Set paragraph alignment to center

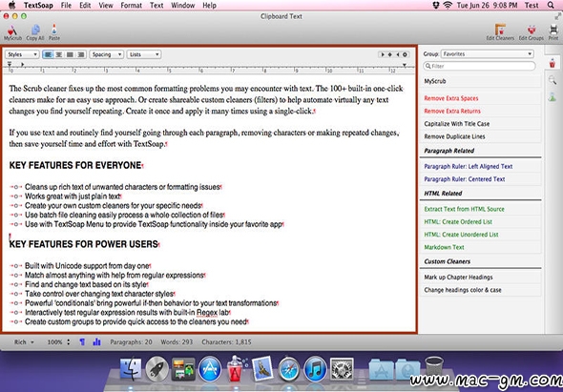coord(59,54)
